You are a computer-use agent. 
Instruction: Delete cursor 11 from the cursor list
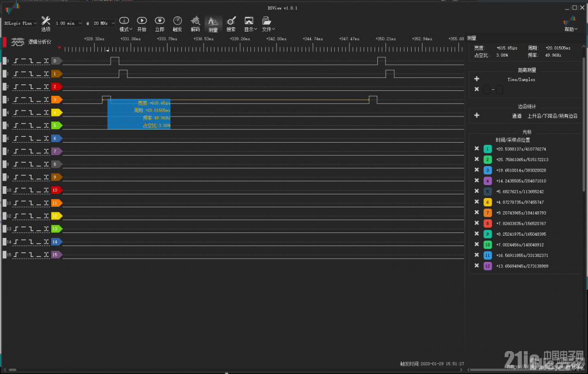(476, 255)
